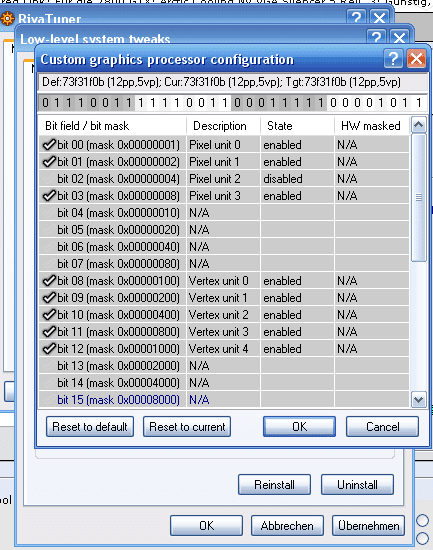
Task: Open help for Custom graphics processor configuration
Action: click(x=393, y=59)
